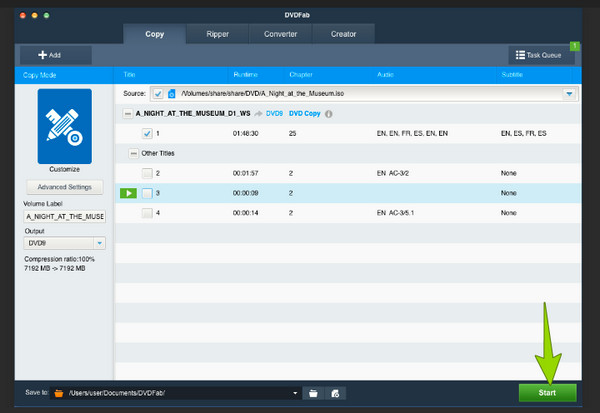Screen dimensions: 600x413
Task: Switch to the Copy tab
Action: [155, 34]
